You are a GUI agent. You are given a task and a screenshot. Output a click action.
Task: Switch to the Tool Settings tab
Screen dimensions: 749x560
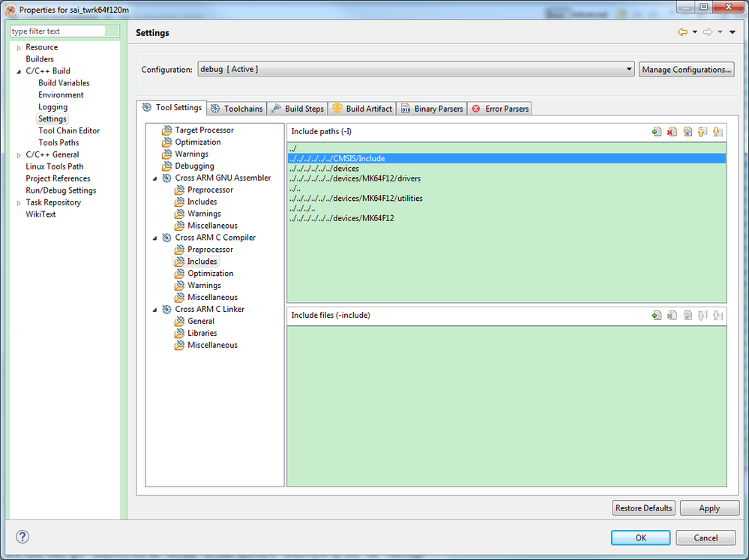(x=172, y=107)
